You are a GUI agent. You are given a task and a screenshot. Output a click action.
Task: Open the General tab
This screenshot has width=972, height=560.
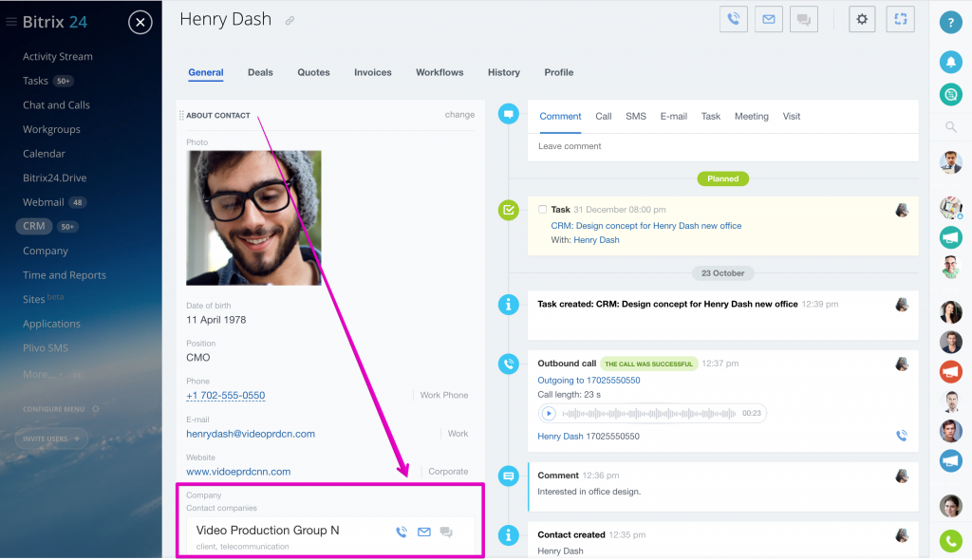click(206, 72)
